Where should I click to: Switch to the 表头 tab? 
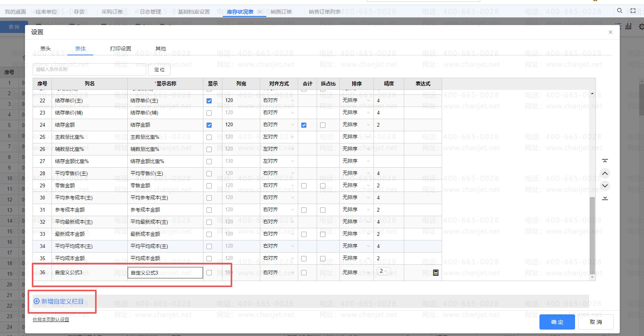(45, 49)
